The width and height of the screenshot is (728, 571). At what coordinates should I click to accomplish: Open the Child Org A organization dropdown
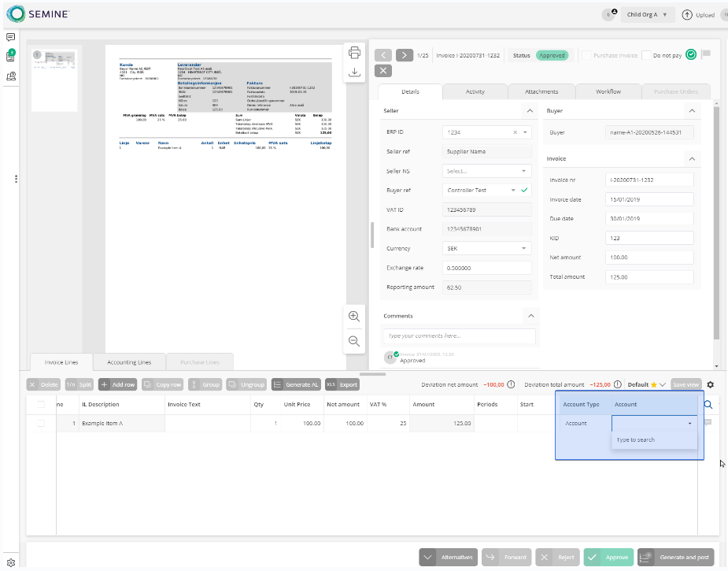point(646,14)
